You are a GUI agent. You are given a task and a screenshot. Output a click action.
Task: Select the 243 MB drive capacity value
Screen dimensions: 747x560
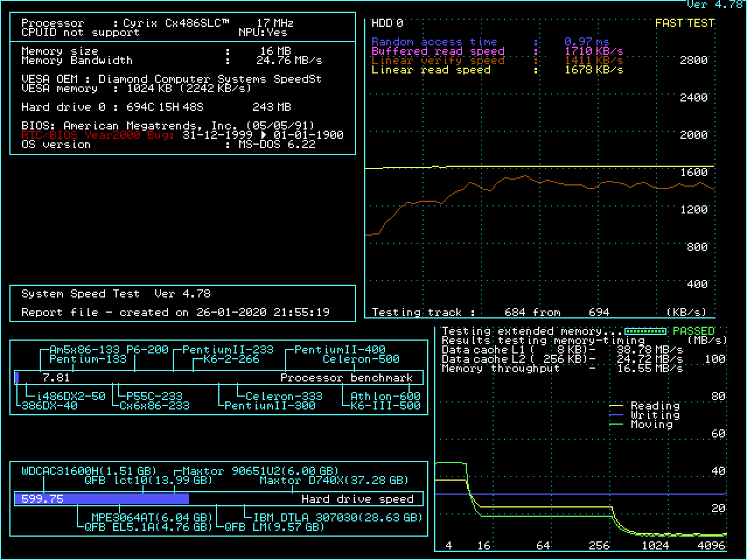point(271,107)
